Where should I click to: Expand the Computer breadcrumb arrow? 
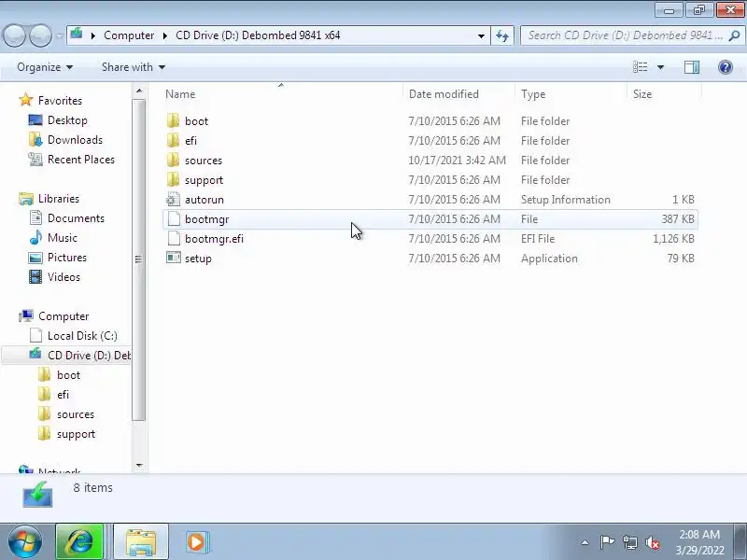pyautogui.click(x=165, y=35)
